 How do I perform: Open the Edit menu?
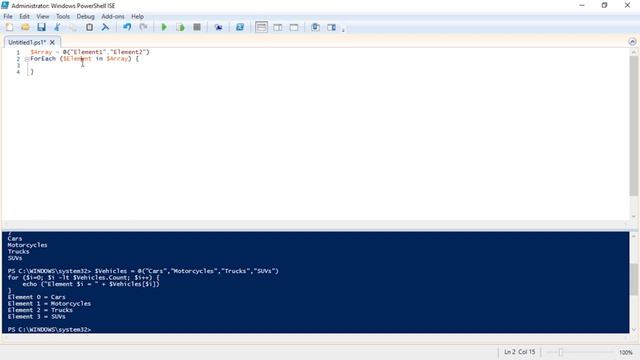(x=24, y=16)
